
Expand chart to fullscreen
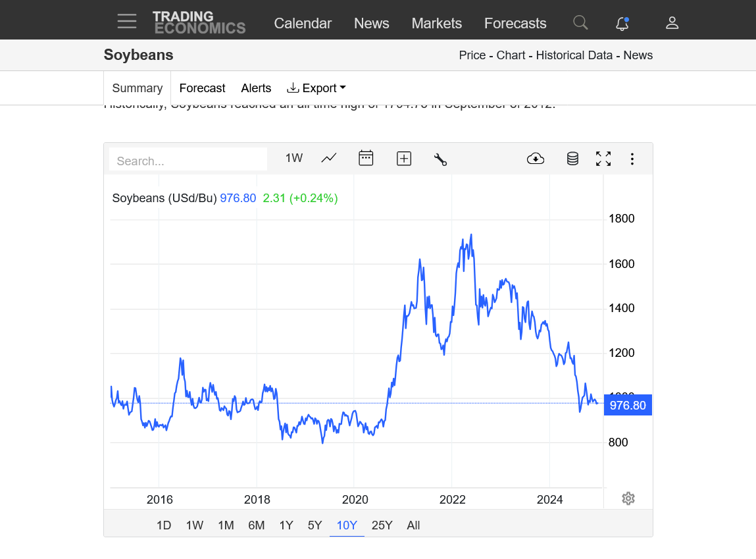[x=603, y=158]
